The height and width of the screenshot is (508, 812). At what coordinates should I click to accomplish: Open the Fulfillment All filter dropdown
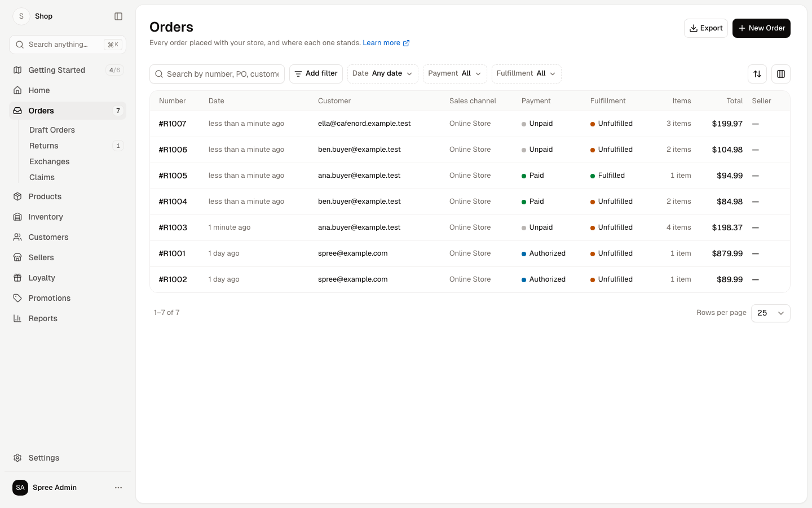(x=527, y=74)
